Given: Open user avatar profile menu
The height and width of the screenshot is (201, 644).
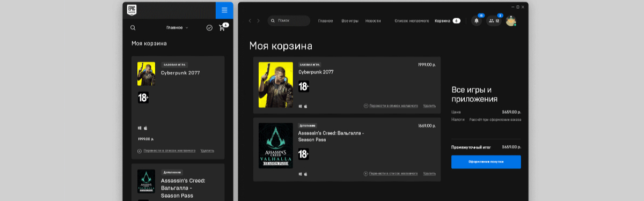Looking at the screenshot, I should click(x=511, y=21).
